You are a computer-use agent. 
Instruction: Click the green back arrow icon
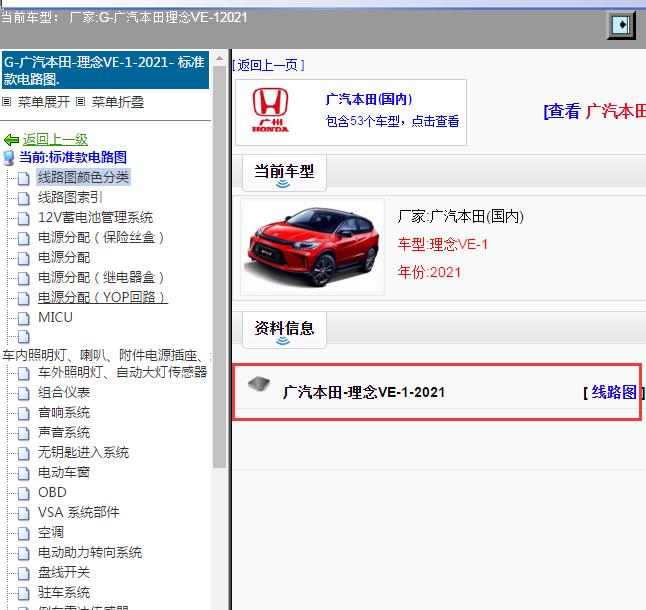(x=12, y=140)
